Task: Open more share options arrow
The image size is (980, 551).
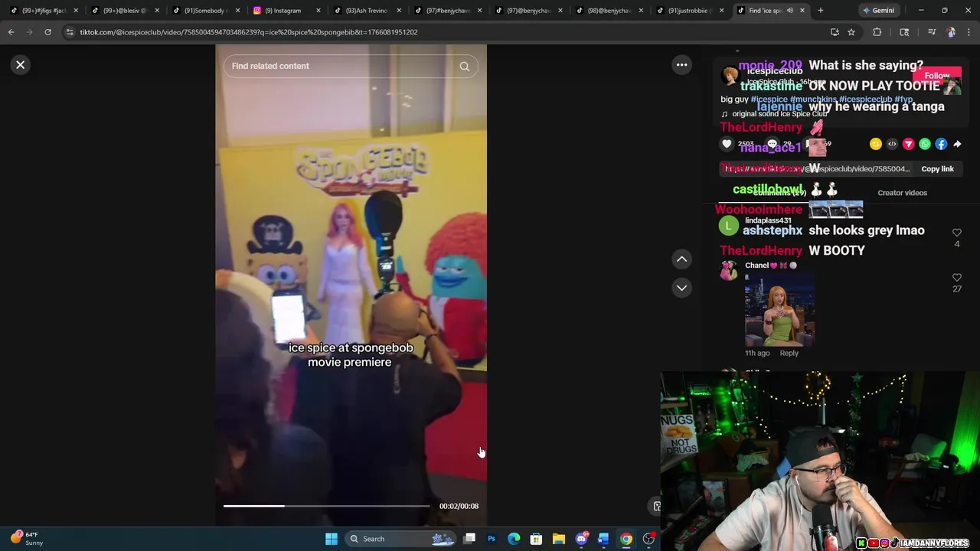Action: (x=957, y=144)
